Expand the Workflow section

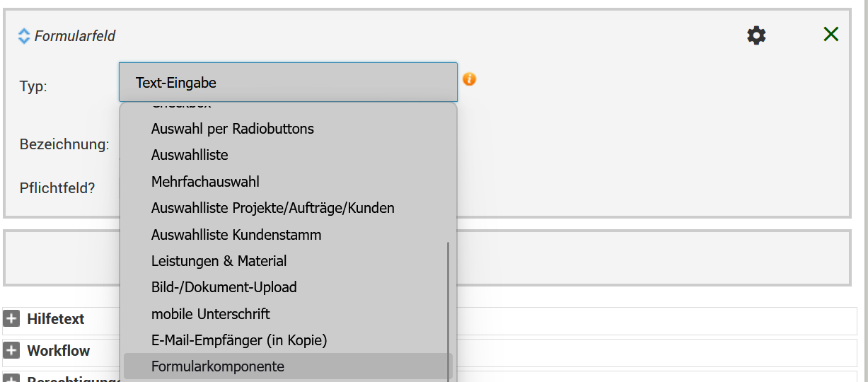tap(11, 351)
